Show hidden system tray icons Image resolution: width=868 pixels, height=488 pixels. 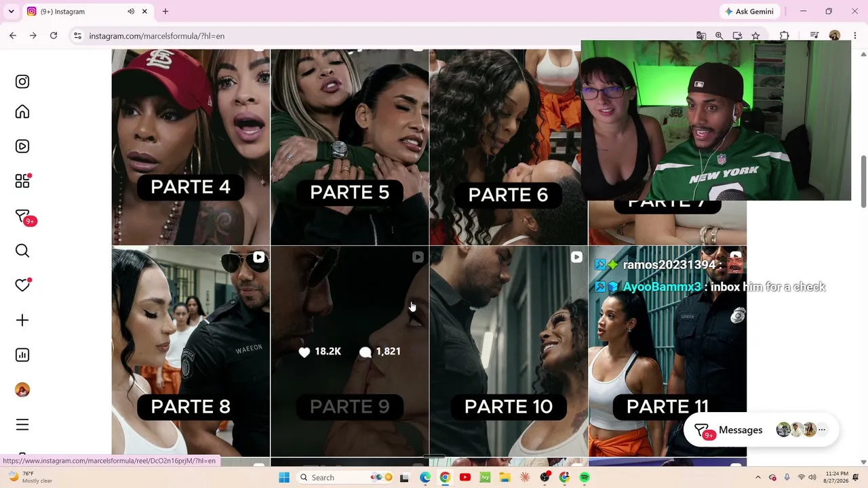(x=758, y=477)
